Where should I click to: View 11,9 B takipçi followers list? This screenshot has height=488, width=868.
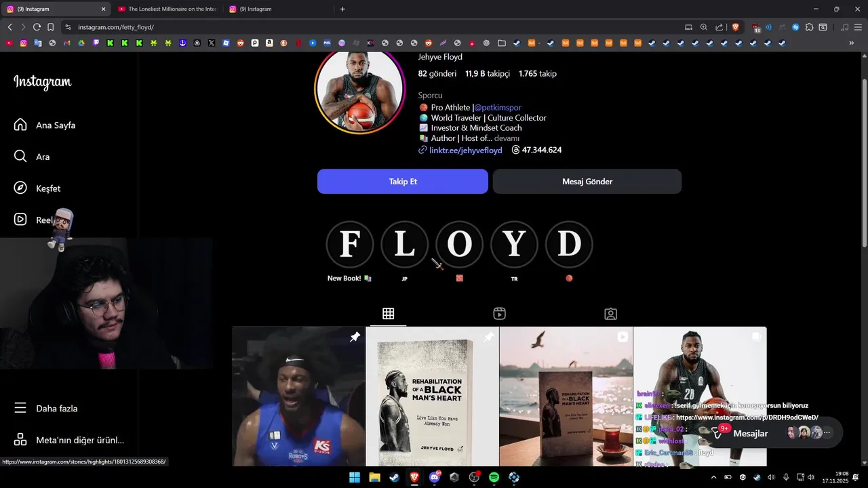(x=487, y=73)
